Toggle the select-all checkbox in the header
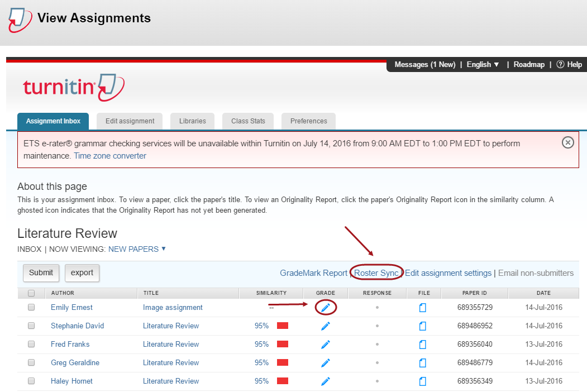 pyautogui.click(x=31, y=293)
